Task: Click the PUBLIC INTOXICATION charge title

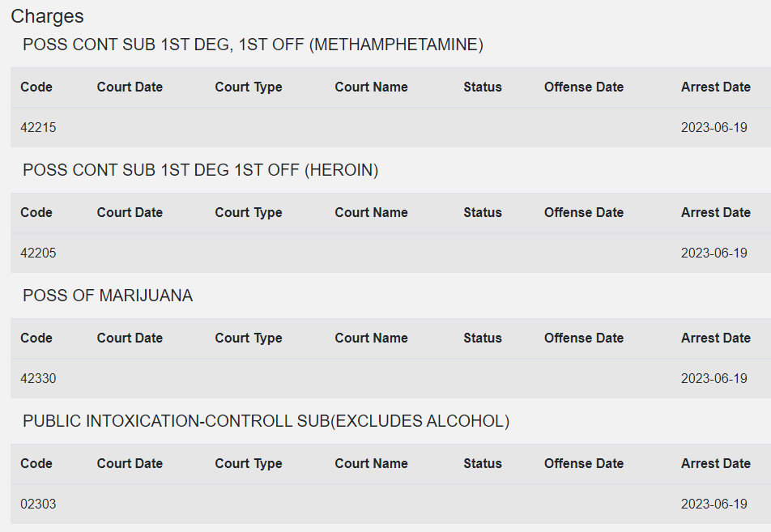Action: (x=266, y=421)
